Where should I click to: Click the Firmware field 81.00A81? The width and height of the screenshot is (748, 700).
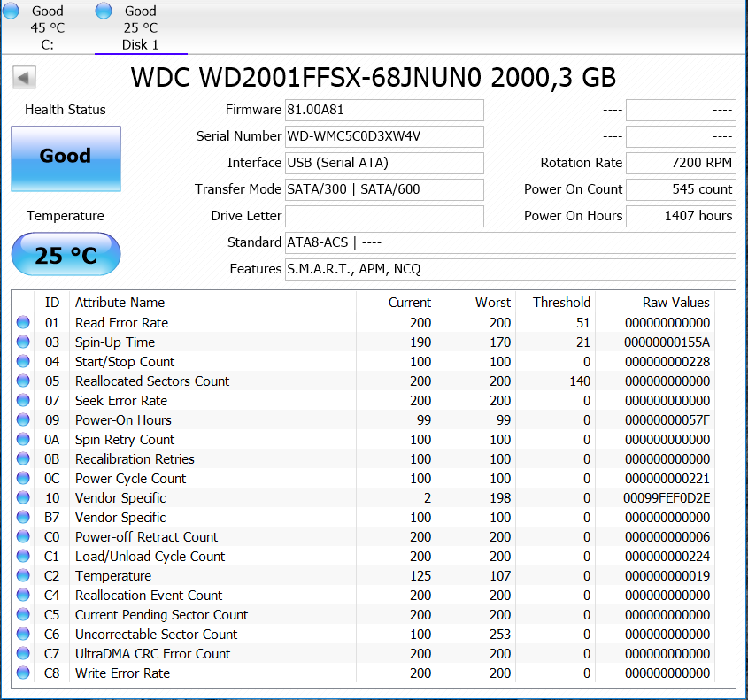(x=384, y=110)
